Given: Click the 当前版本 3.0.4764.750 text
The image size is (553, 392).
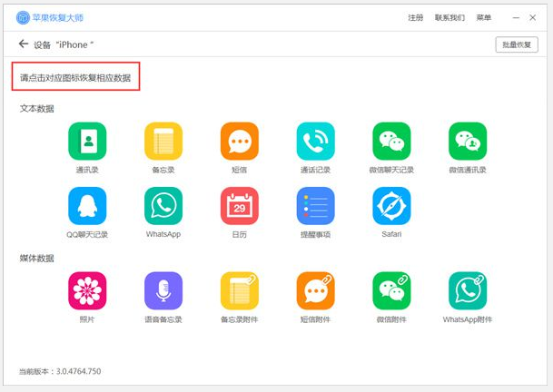Looking at the screenshot, I should pyautogui.click(x=60, y=371).
